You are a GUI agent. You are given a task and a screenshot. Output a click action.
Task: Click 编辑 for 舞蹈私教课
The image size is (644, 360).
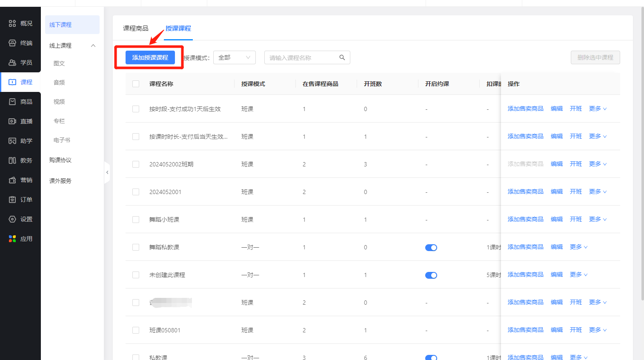557,247
